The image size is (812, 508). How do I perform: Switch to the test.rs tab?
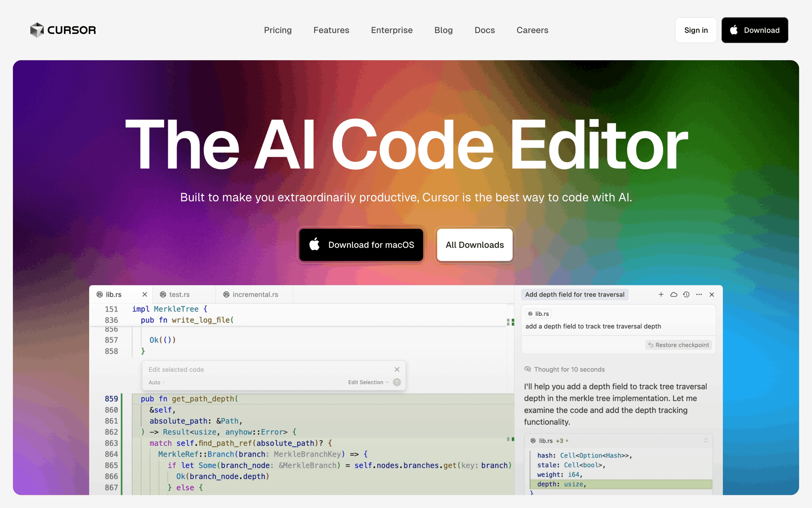(x=184, y=294)
